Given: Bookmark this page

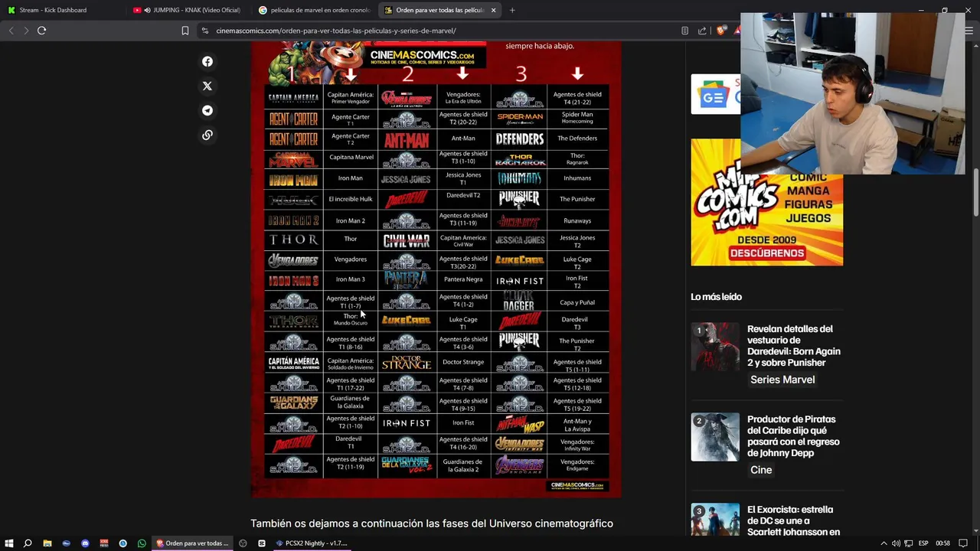Looking at the screenshot, I should pos(185,31).
